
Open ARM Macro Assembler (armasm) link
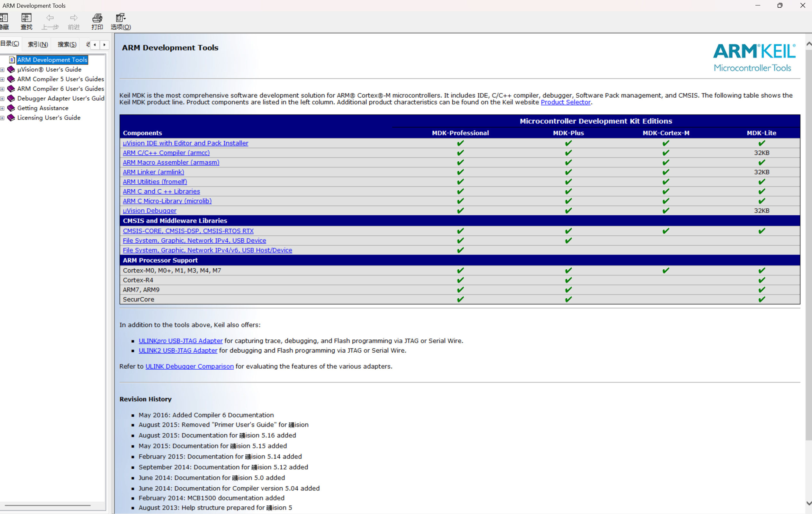pos(171,163)
